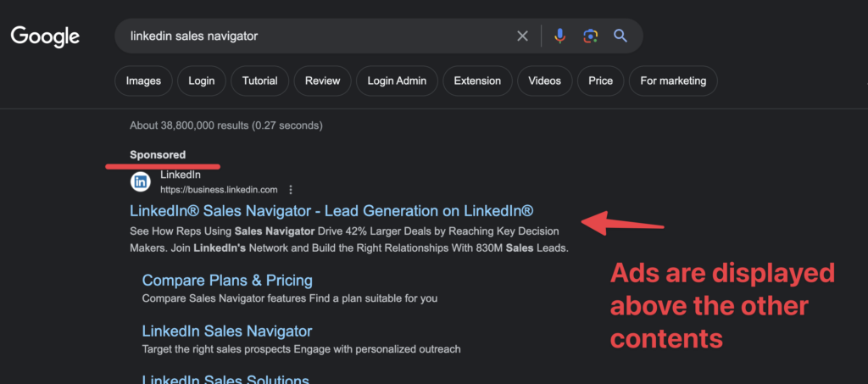868x384 pixels.
Task: Click the Google logo
Action: pyautogui.click(x=46, y=37)
